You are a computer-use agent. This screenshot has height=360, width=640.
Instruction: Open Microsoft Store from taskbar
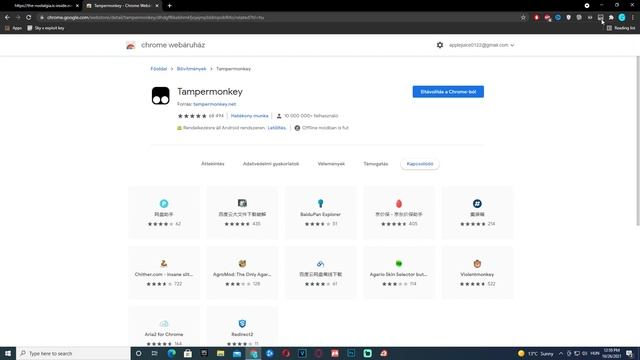[x=188, y=353]
